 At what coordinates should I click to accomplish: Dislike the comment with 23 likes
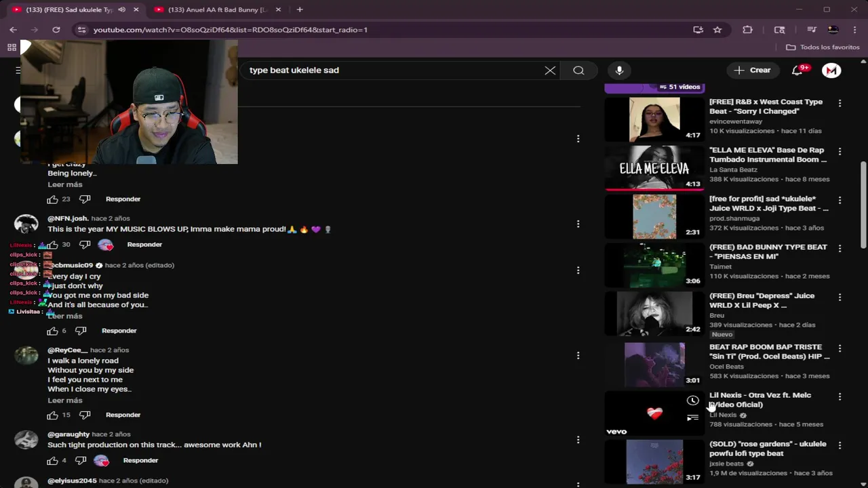[85, 199]
